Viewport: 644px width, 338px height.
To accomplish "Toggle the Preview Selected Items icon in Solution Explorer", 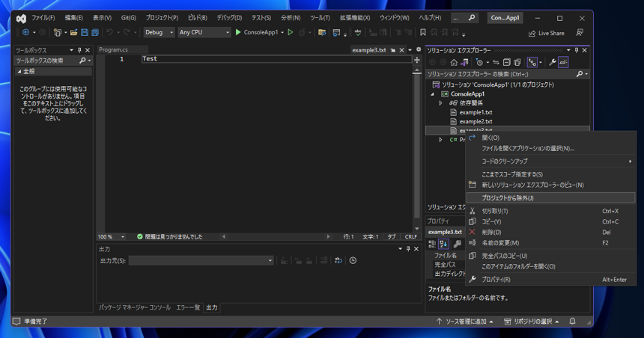I will [x=563, y=62].
